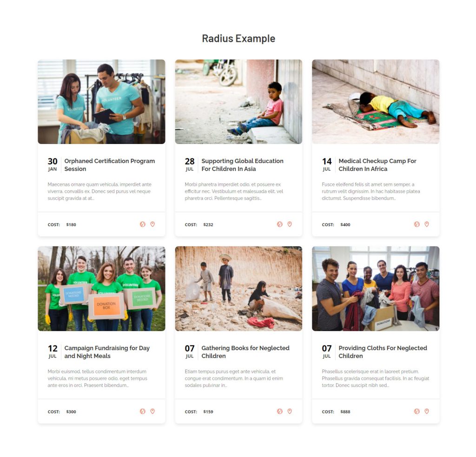Click globe icon on the $888 card
The image size is (476, 457).
click(417, 411)
